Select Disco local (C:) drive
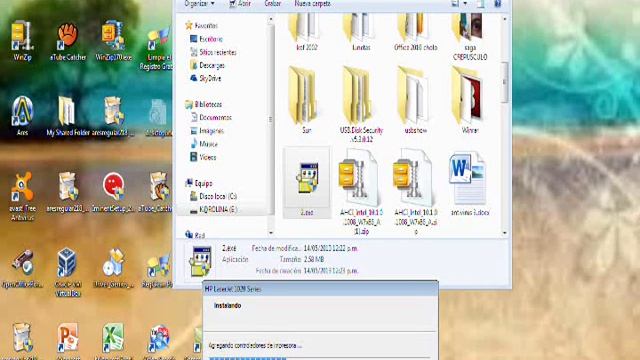640x360 pixels. (x=213, y=196)
